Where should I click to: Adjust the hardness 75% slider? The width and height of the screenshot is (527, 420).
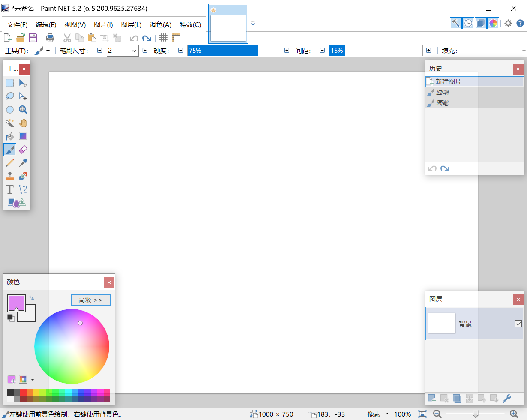point(234,51)
